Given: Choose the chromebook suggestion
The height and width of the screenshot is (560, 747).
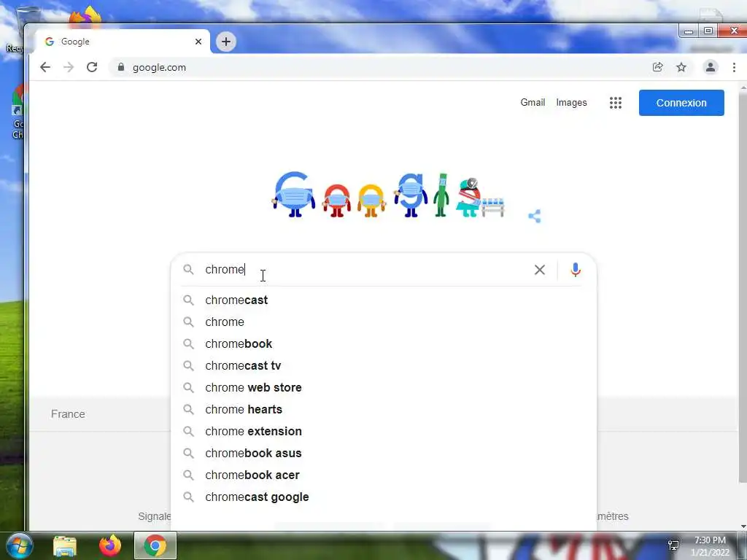Looking at the screenshot, I should coord(384,344).
